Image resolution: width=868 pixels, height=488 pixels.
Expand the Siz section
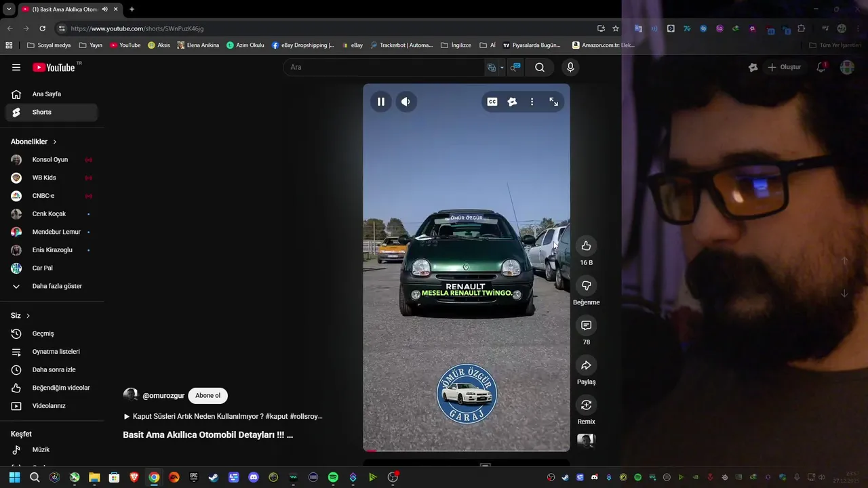[20, 316]
